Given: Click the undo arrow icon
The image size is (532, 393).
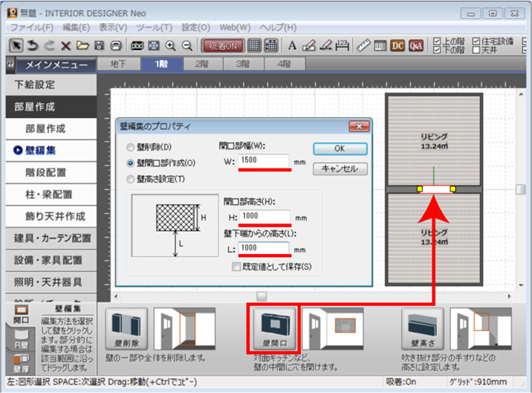Looking at the screenshot, I should pyautogui.click(x=33, y=45).
